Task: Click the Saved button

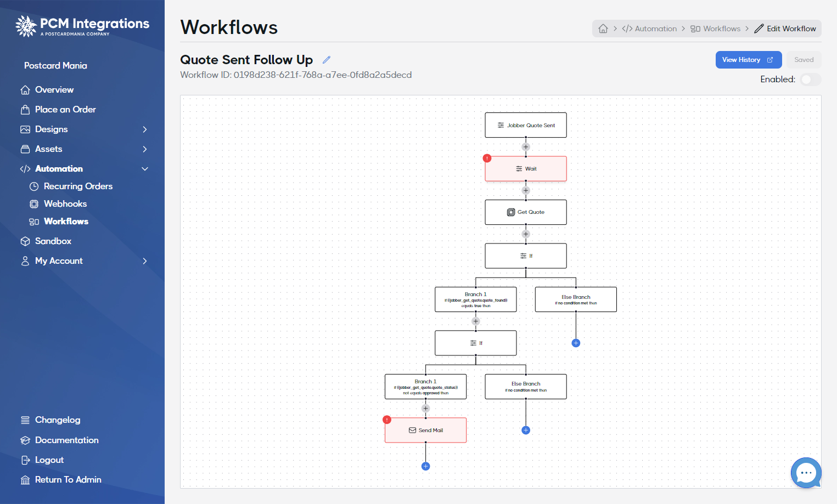Action: (x=804, y=60)
